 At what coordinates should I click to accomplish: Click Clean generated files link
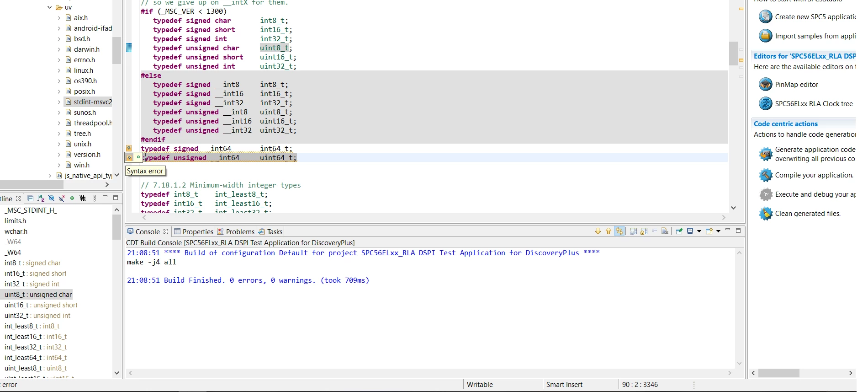[x=808, y=214]
